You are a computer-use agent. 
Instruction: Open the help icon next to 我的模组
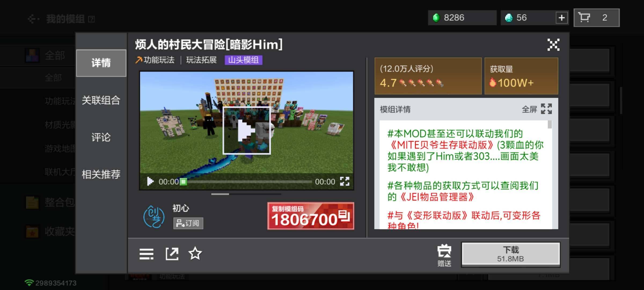91,19
